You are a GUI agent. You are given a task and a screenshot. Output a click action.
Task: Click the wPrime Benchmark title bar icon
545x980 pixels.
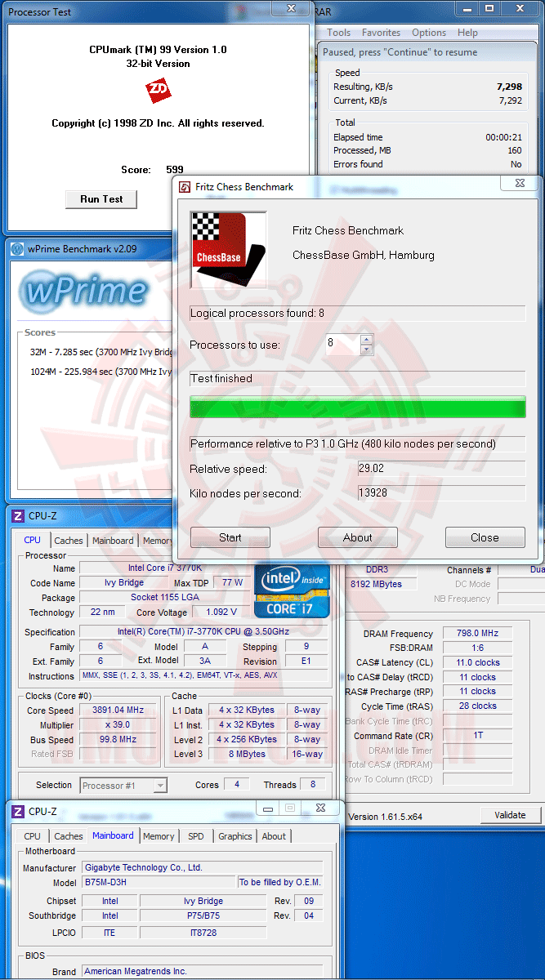18,250
